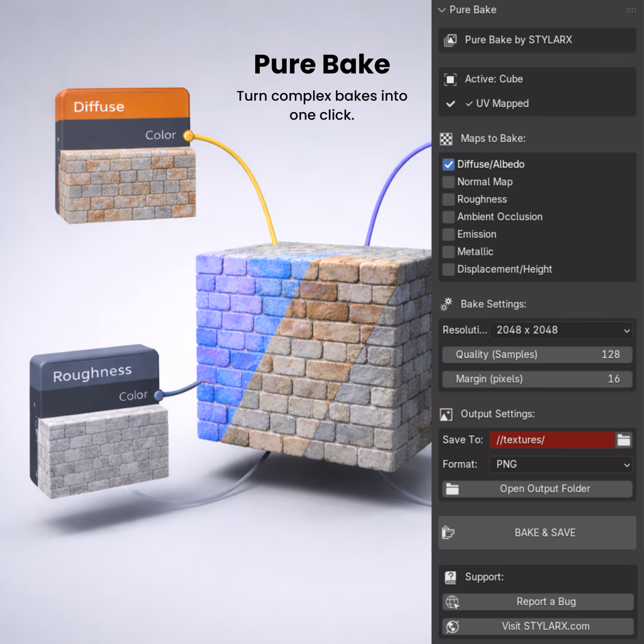Click the globe icon on Report a Bug
The height and width of the screenshot is (644, 644).
click(x=452, y=602)
